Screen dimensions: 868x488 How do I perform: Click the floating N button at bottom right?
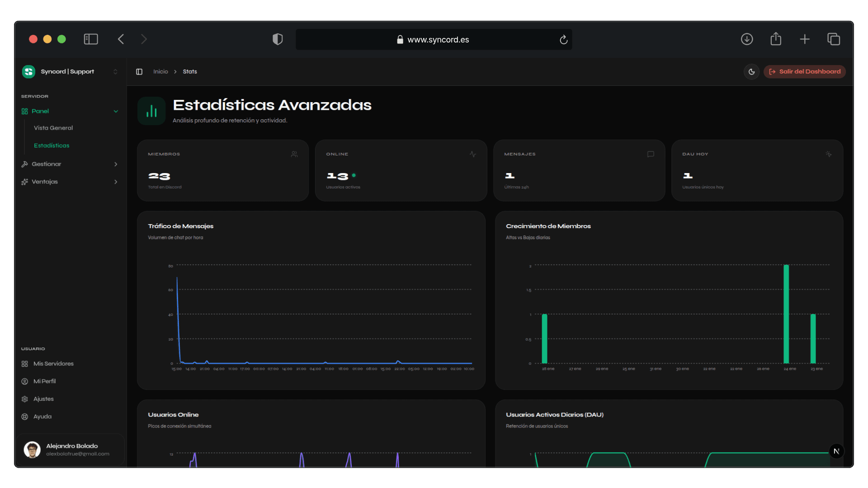pyautogui.click(x=837, y=451)
